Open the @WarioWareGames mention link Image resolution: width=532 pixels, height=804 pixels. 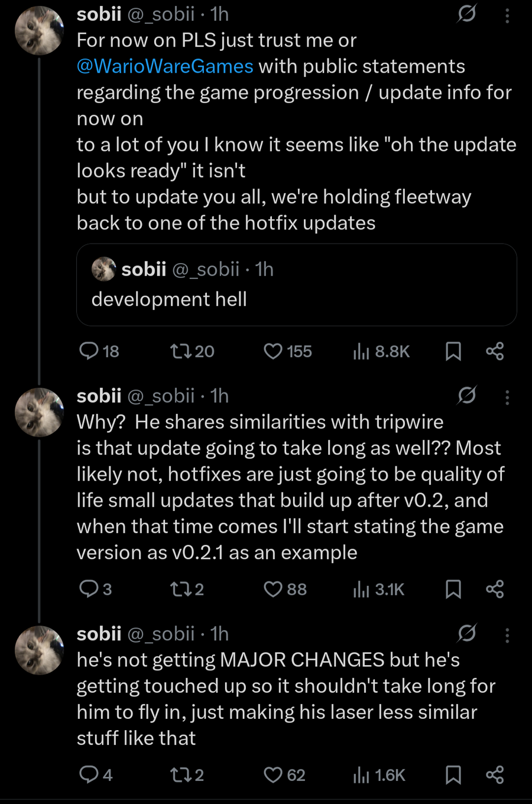pyautogui.click(x=165, y=66)
